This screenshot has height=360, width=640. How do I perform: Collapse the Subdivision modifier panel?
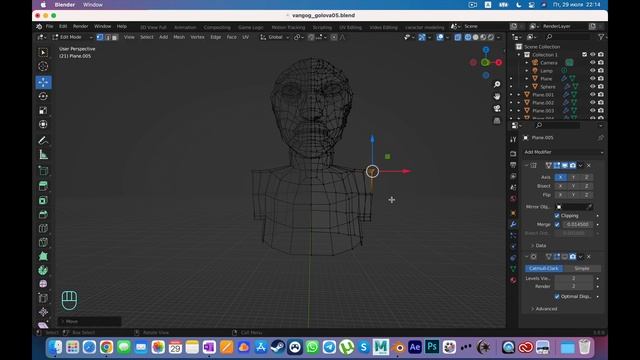527,257
